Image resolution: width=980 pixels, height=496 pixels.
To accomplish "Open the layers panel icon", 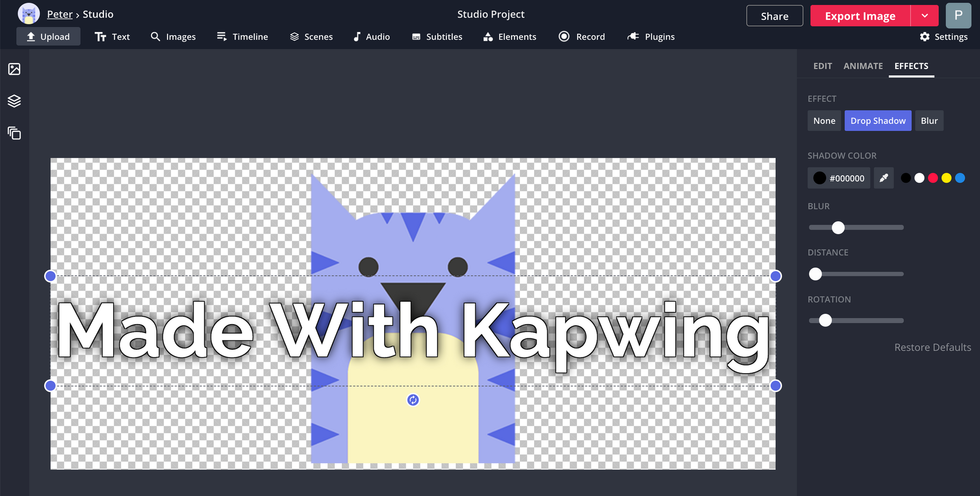I will [x=14, y=101].
